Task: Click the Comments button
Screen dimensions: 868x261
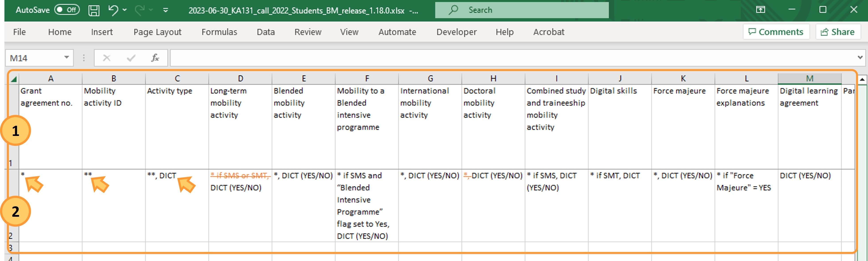Action: coord(776,32)
